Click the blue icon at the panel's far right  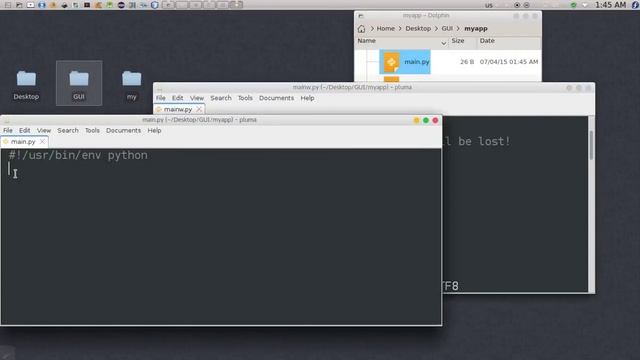point(636,5)
